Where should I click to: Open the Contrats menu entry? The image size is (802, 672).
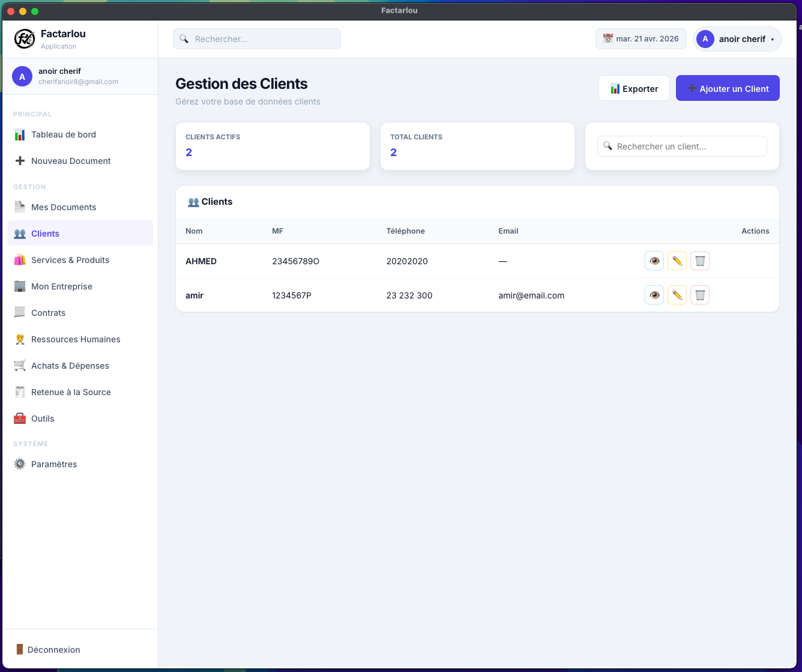[48, 313]
